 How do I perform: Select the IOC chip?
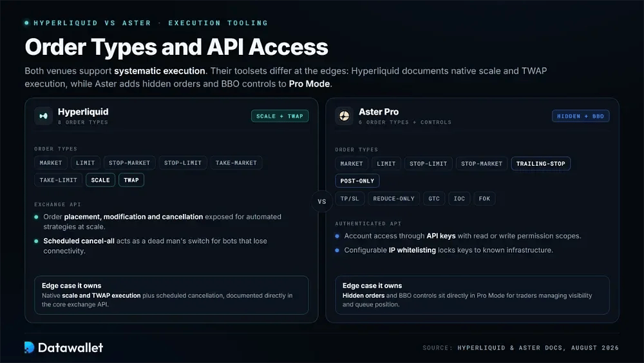459,199
